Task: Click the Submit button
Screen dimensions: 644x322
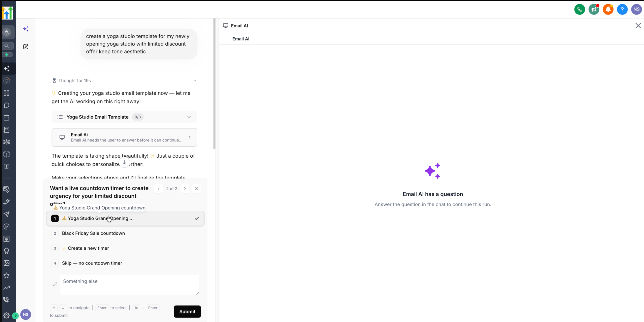Action: coord(187,311)
